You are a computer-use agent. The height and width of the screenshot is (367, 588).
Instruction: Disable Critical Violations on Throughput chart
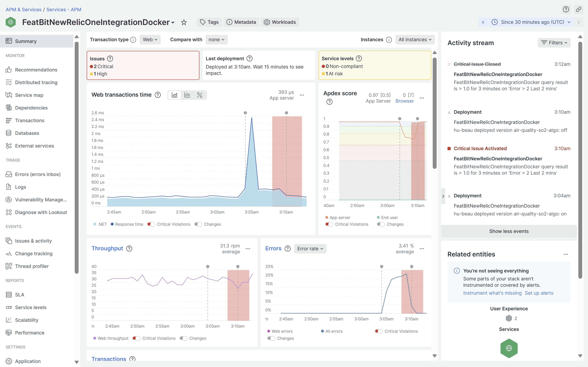pos(136,338)
